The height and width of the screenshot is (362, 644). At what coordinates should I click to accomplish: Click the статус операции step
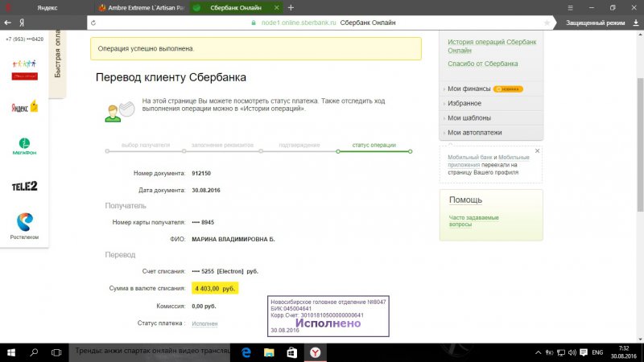[x=374, y=146]
